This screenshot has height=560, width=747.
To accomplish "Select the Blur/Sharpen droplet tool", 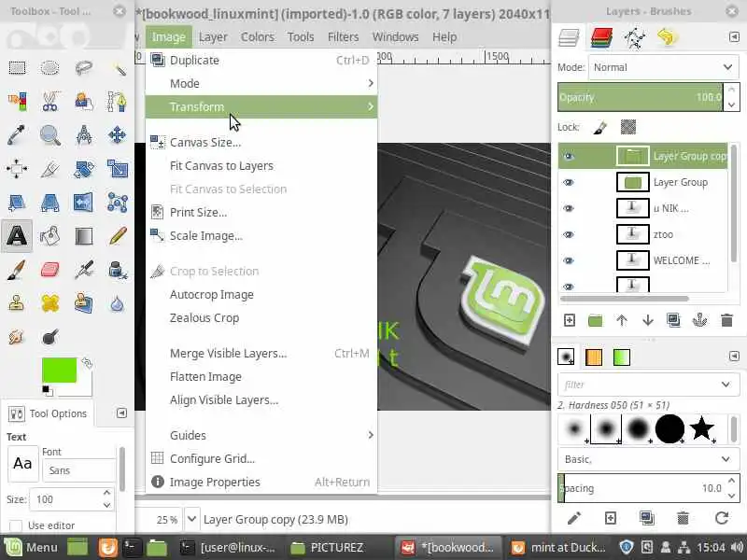I will click(118, 303).
